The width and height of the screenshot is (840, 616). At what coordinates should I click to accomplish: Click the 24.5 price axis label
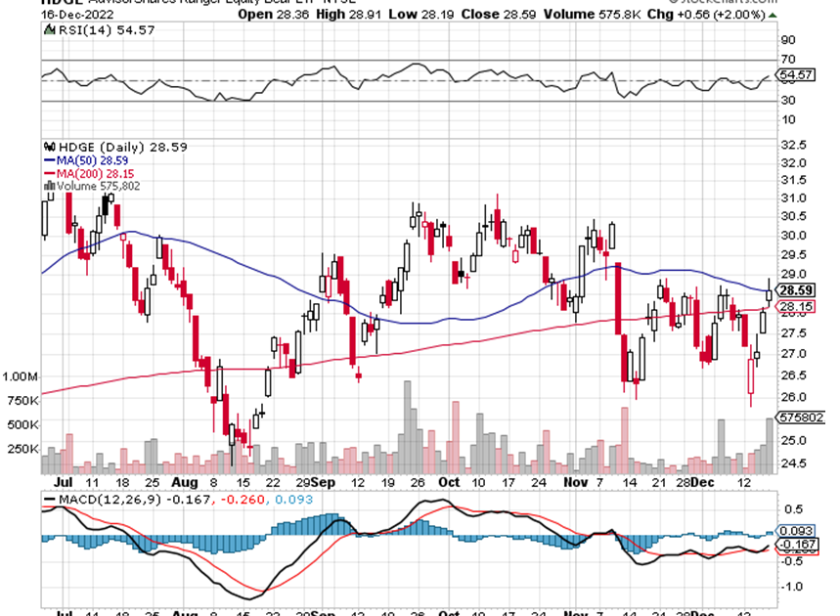pyautogui.click(x=793, y=463)
